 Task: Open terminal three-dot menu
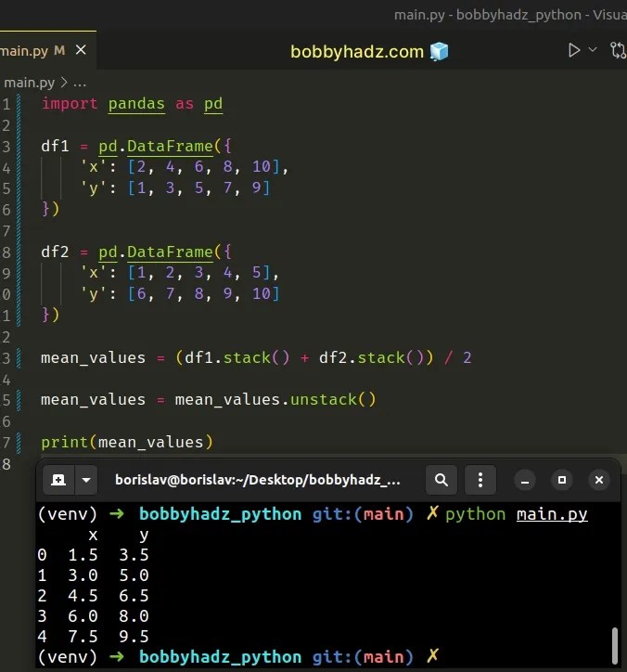(480, 480)
